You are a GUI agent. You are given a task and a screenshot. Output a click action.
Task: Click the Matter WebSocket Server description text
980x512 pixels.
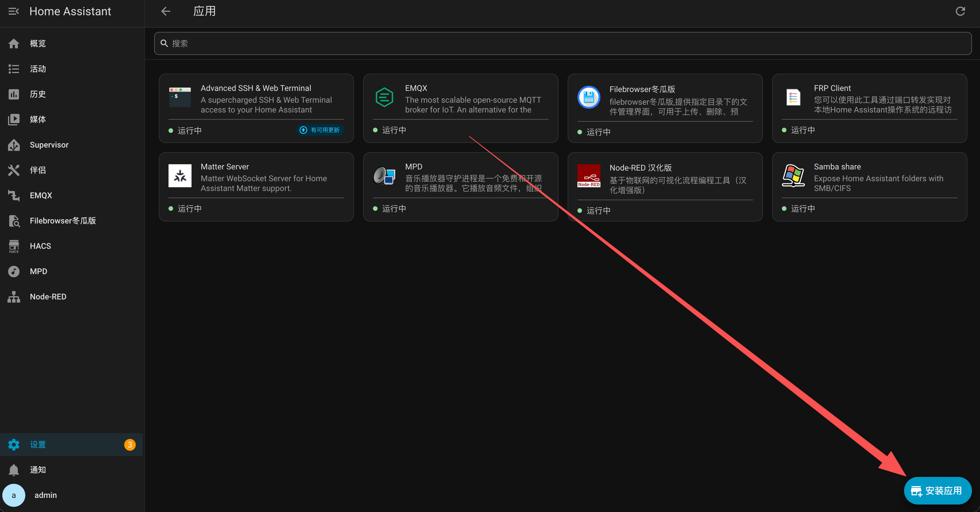click(264, 184)
